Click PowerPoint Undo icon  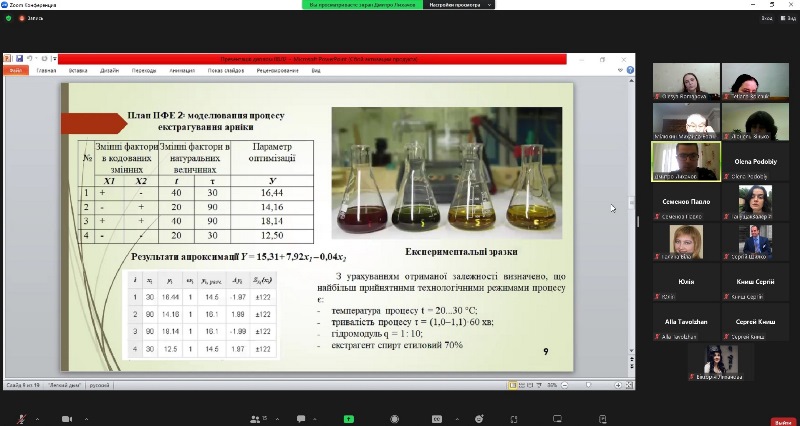click(x=30, y=59)
